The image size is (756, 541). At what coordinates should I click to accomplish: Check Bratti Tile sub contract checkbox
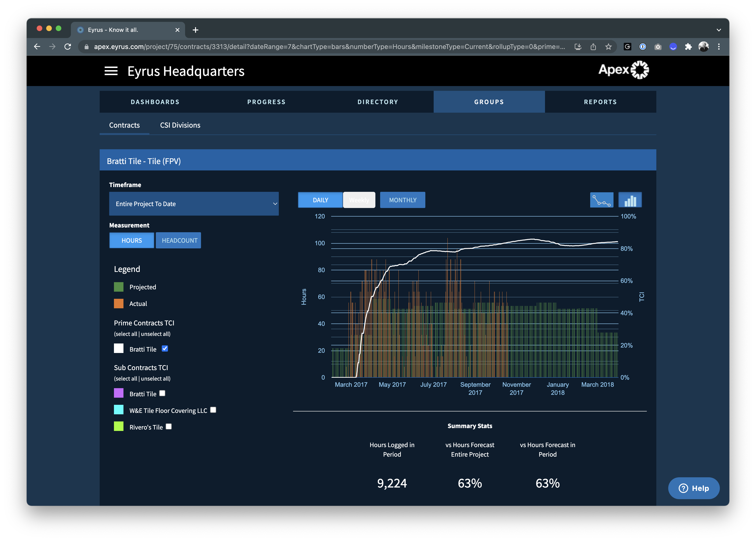(162, 393)
